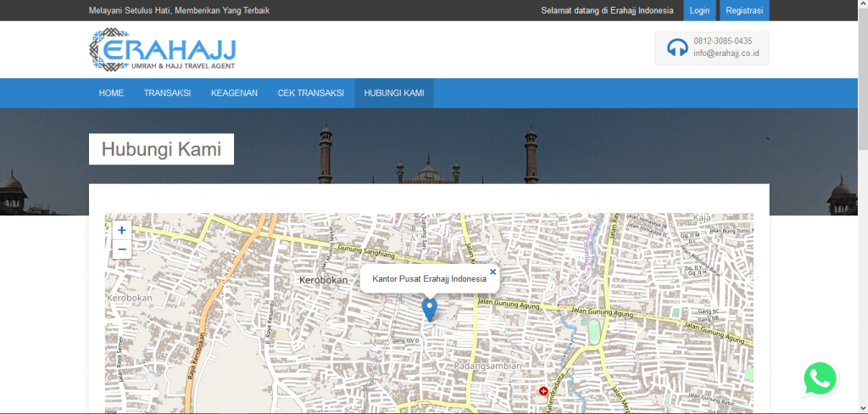
Task: Click the Erahajj logo
Action: coord(162,50)
